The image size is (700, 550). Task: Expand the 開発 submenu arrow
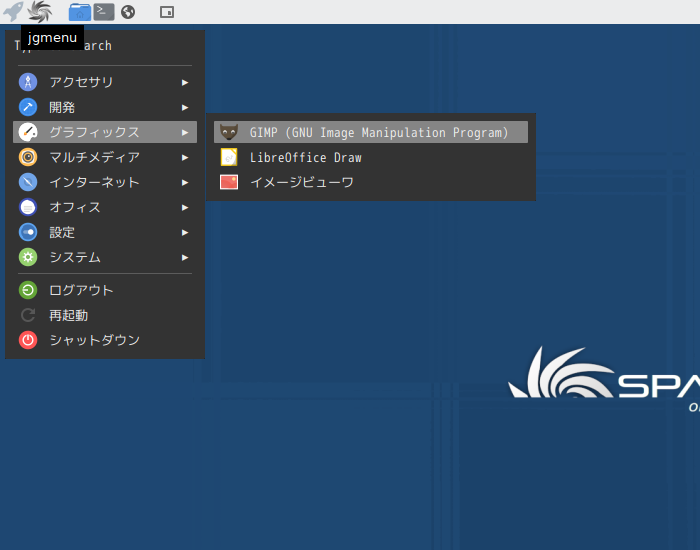coord(185,108)
